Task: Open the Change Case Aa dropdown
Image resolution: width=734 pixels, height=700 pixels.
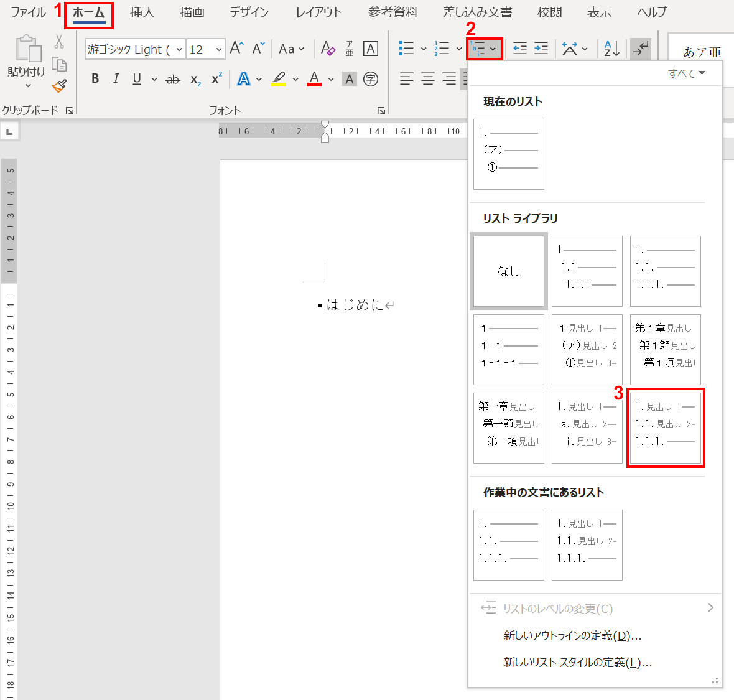Action: click(292, 49)
